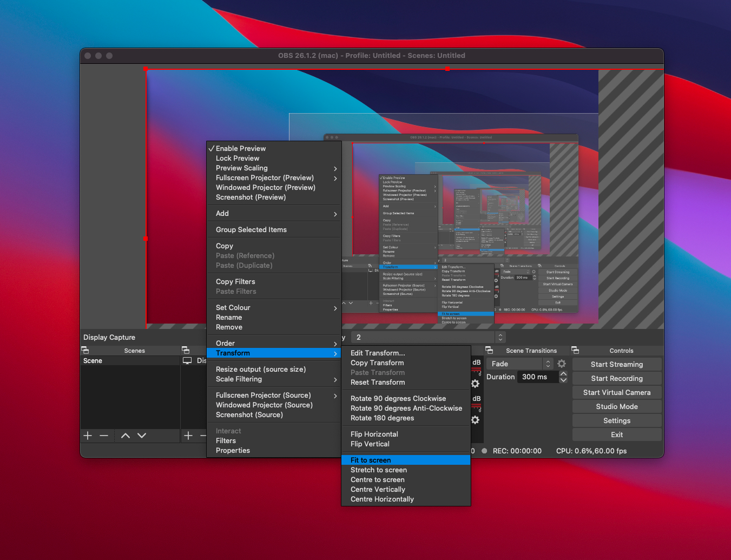Uncheck Enable Preview in the context menu

(241, 149)
